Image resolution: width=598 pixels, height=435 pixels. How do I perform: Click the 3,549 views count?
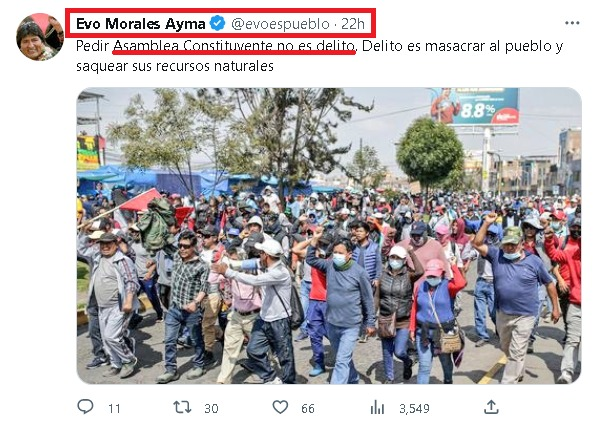414,409
